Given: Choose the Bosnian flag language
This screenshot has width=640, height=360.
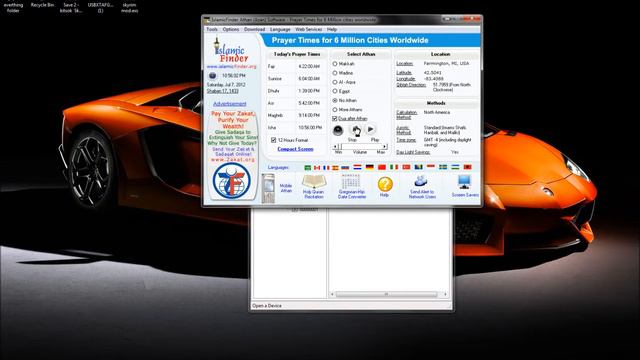Looking at the screenshot, I should point(418,167).
